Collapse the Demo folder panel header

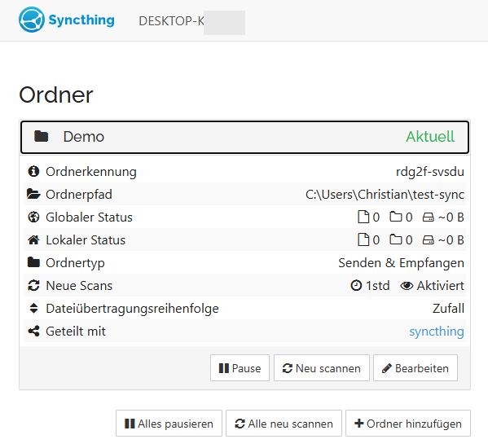(x=244, y=137)
